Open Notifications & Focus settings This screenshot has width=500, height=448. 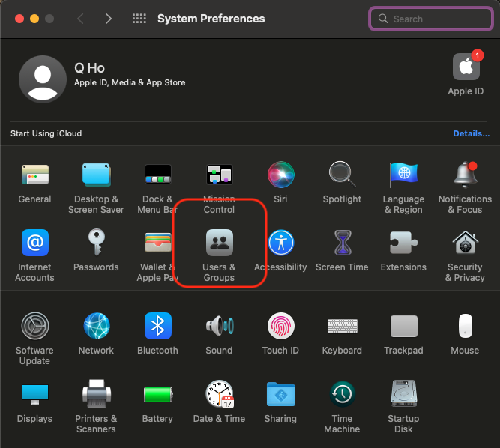(x=466, y=175)
